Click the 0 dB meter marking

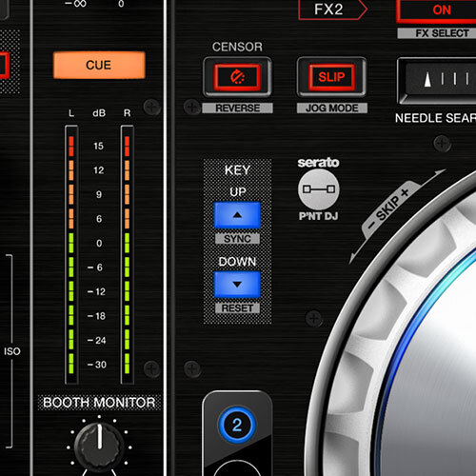tap(99, 243)
